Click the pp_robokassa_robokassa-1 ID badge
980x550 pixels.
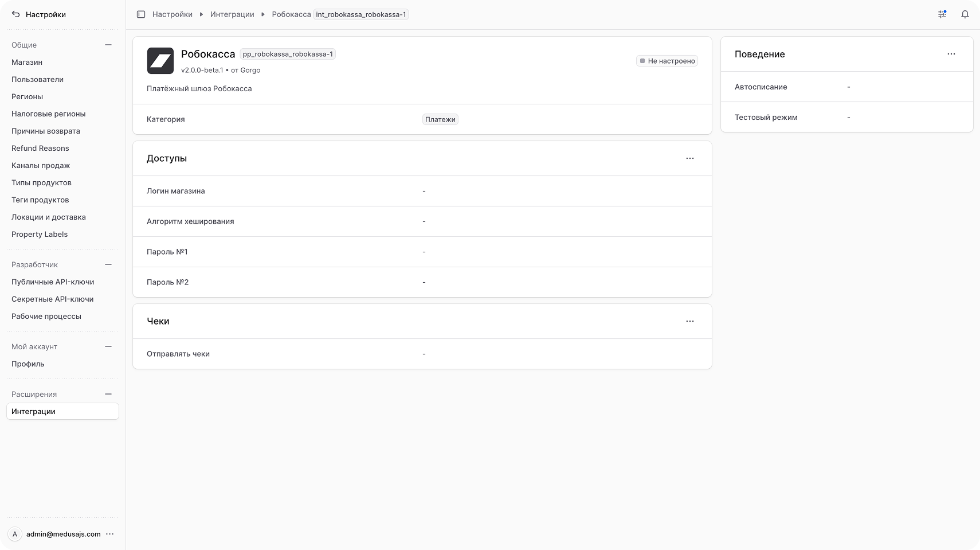coord(288,54)
